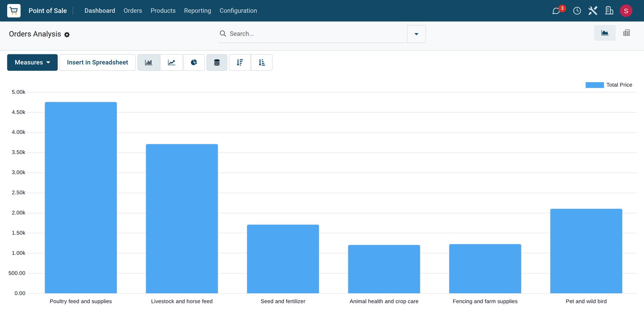Open the Dashboard menu
644x313 pixels.
point(100,11)
